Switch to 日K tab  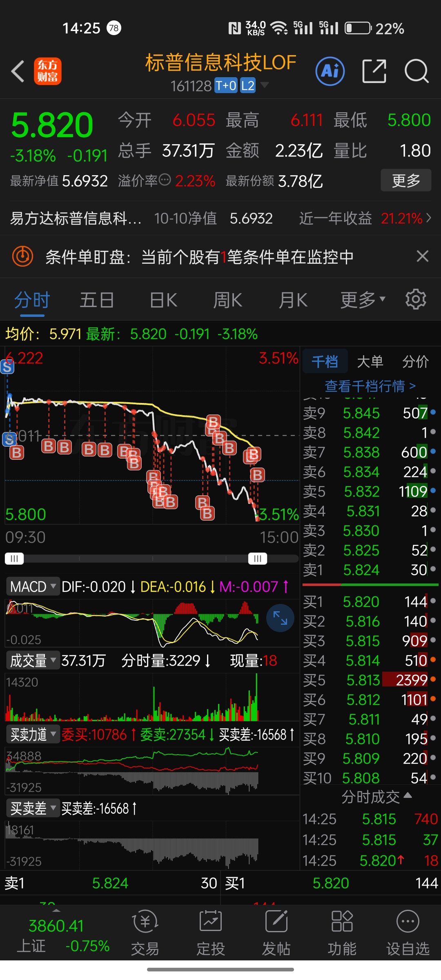point(163,300)
